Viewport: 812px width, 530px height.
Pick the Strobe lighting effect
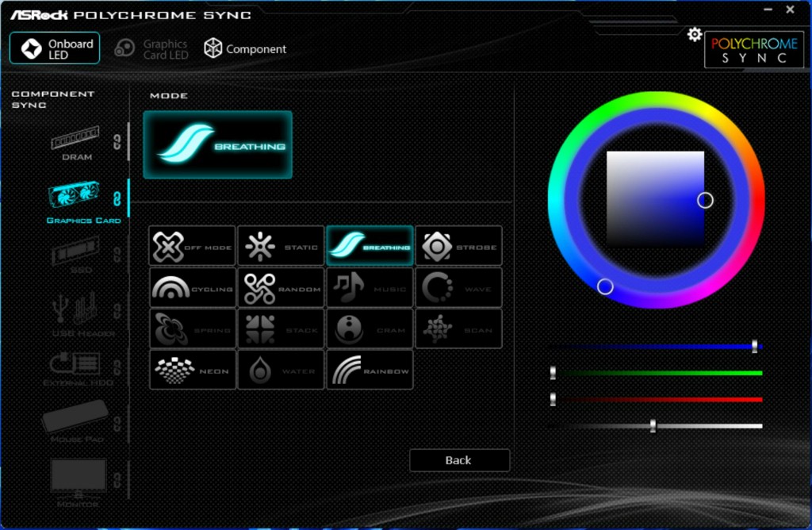pyautogui.click(x=459, y=246)
